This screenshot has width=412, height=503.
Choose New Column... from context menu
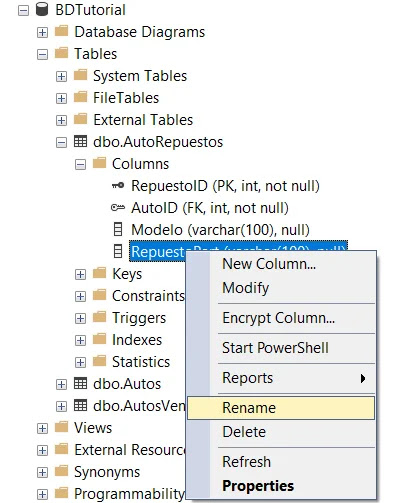click(281, 264)
